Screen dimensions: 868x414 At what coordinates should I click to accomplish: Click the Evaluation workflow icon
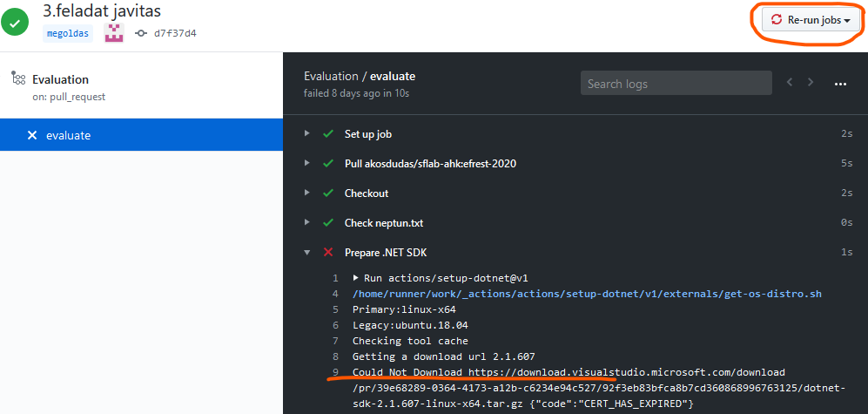pyautogui.click(x=17, y=79)
